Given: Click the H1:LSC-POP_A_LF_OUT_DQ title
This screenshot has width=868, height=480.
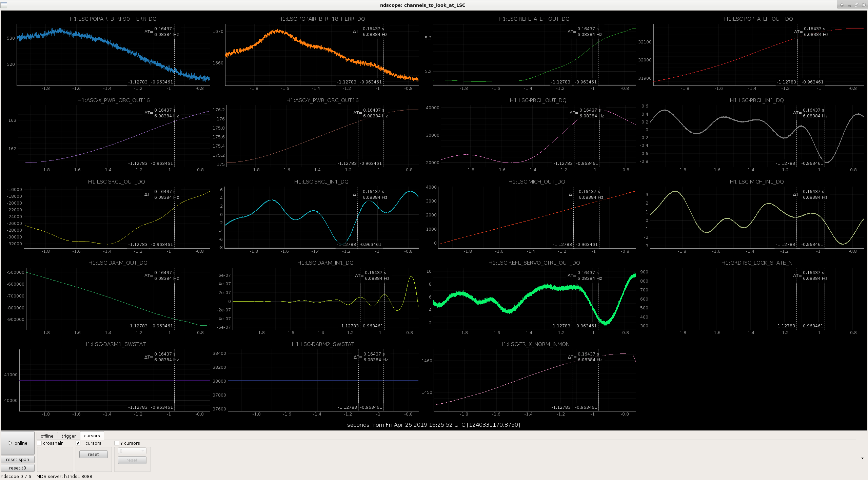Looking at the screenshot, I should pos(758,19).
